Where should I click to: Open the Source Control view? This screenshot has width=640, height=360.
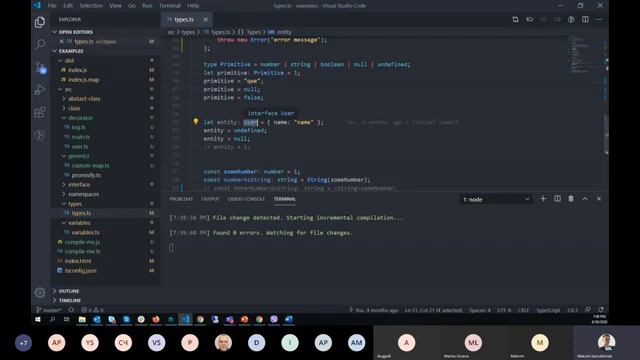coord(40,68)
